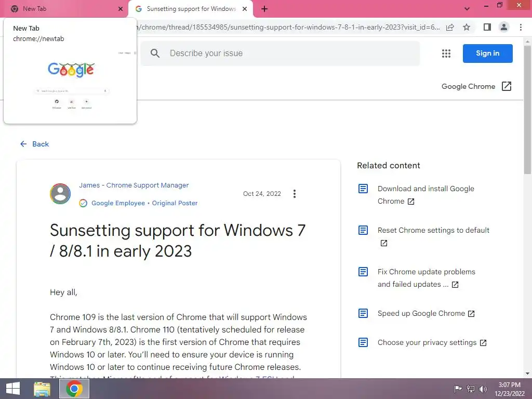532x399 pixels.
Task: Open Choose your privacy settings article
Action: [x=427, y=342]
